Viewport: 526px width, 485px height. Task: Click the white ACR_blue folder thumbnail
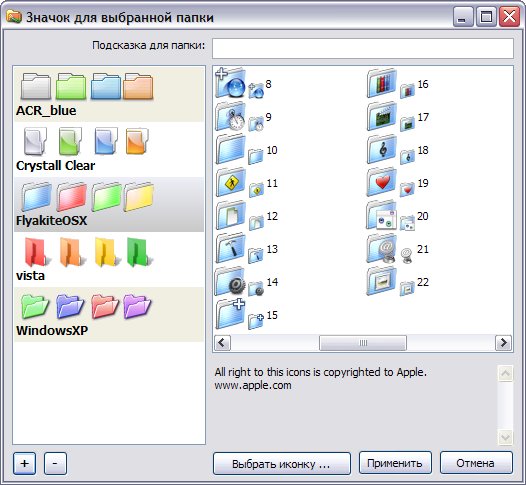tap(36, 86)
